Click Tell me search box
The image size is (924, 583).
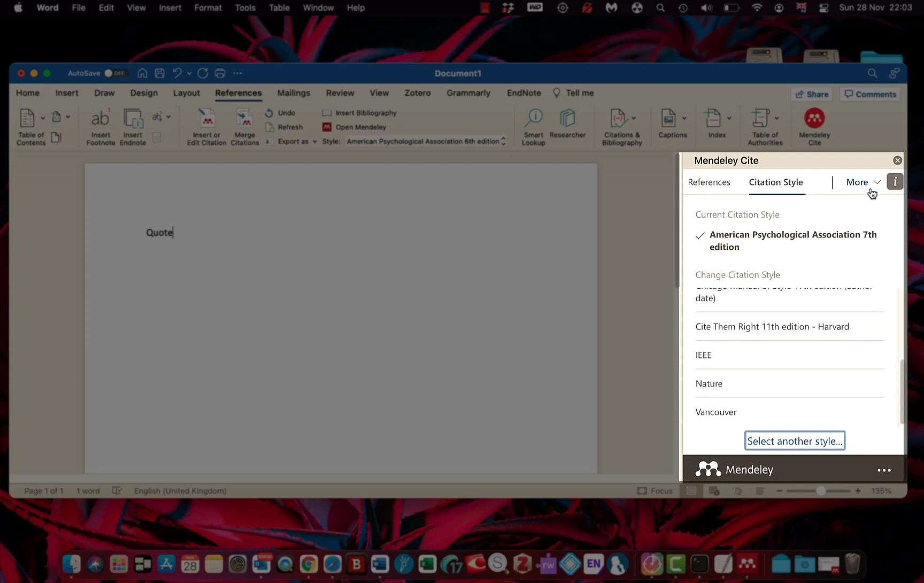(573, 93)
